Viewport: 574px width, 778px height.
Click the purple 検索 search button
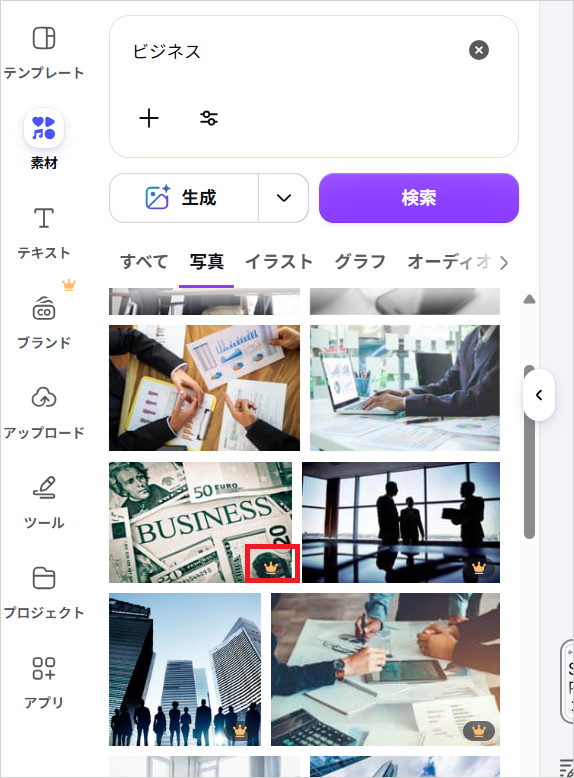coord(419,198)
